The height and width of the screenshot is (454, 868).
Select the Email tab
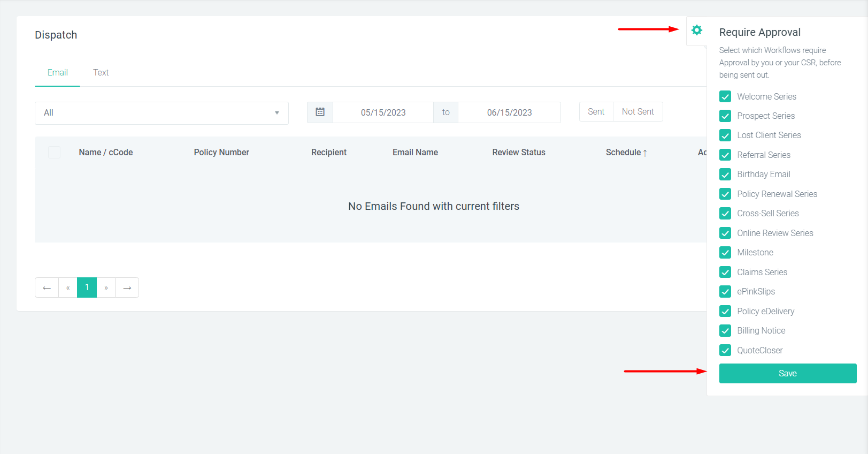pyautogui.click(x=57, y=73)
